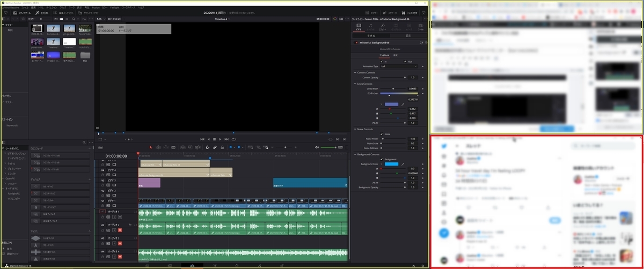Activate the Trim Edit Mode tool
Viewport: 644px width, 269px height.
[x=158, y=147]
